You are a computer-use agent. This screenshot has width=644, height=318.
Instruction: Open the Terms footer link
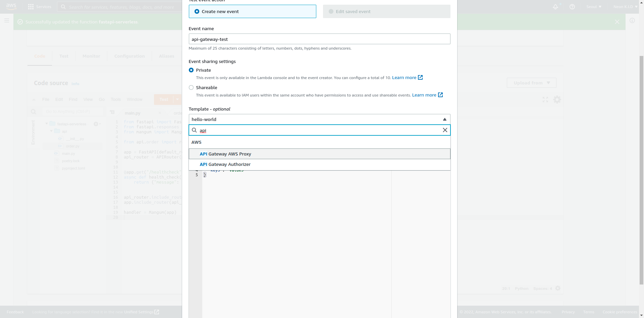pyautogui.click(x=589, y=312)
